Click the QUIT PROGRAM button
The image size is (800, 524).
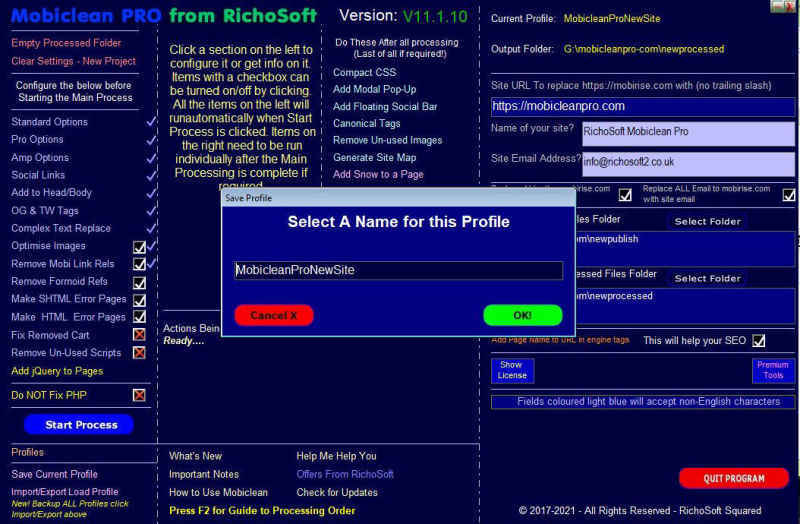point(734,479)
